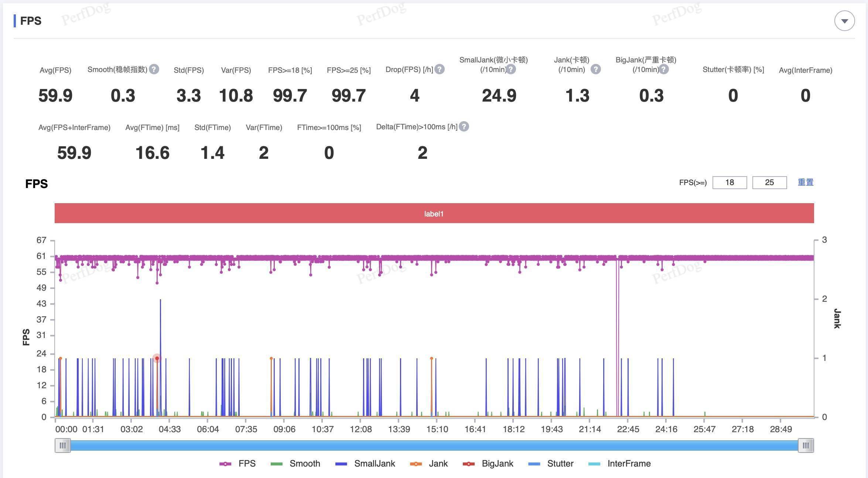Viewport: 868px width, 478px height.
Task: Select the red label1 bar
Action: click(434, 213)
